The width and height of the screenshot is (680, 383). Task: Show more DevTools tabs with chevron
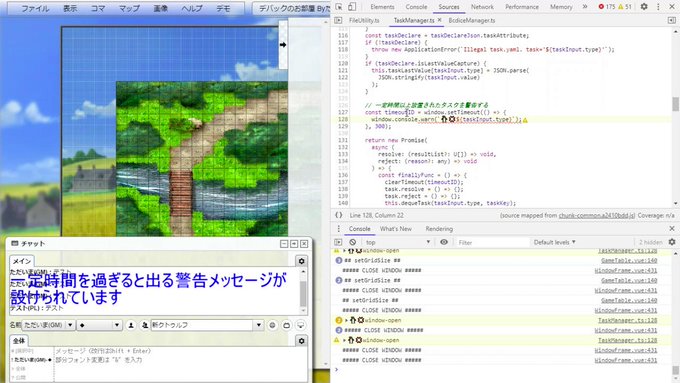(x=585, y=7)
